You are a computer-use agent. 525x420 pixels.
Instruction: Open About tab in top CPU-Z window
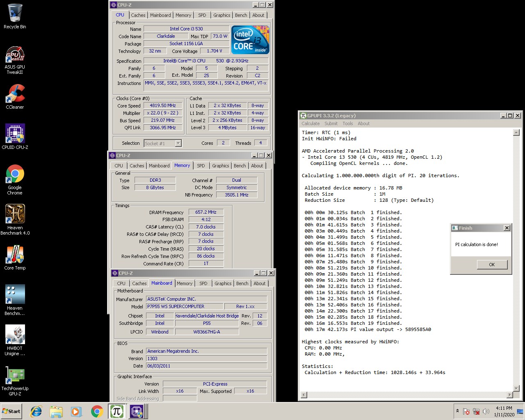pos(258,15)
